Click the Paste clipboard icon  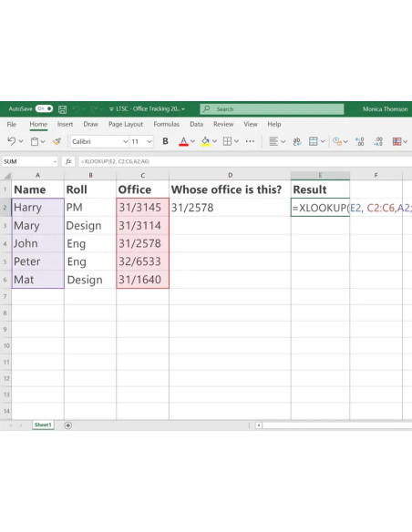(35, 141)
